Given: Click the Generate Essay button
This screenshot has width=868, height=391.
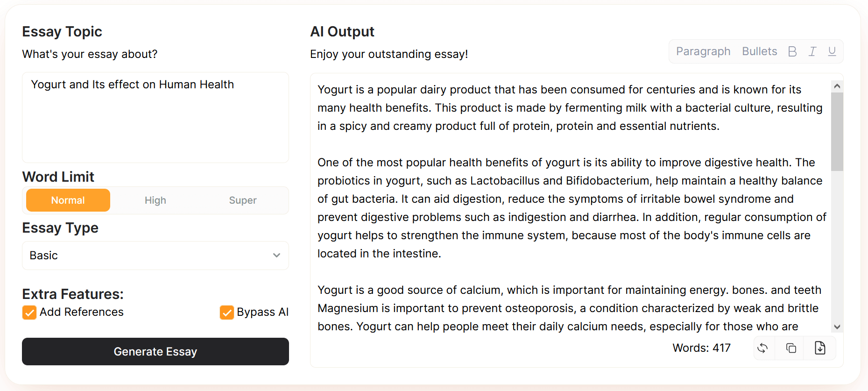Looking at the screenshot, I should pos(155,352).
